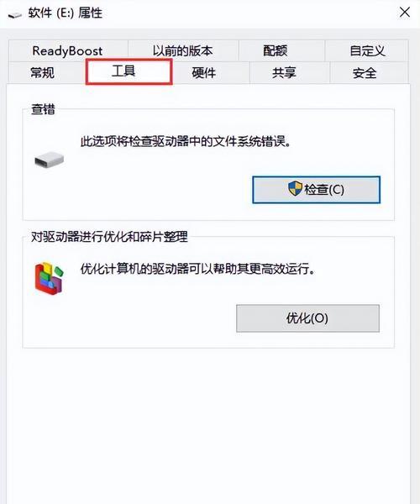This screenshot has height=504, width=420.
Task: Select the 配额 tab
Action: [276, 50]
